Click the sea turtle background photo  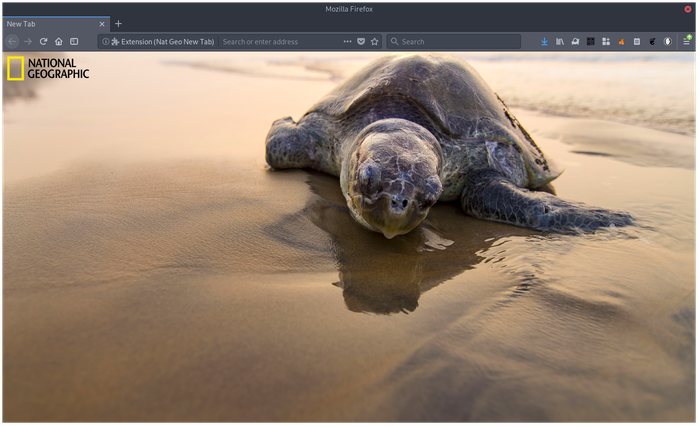click(x=349, y=238)
